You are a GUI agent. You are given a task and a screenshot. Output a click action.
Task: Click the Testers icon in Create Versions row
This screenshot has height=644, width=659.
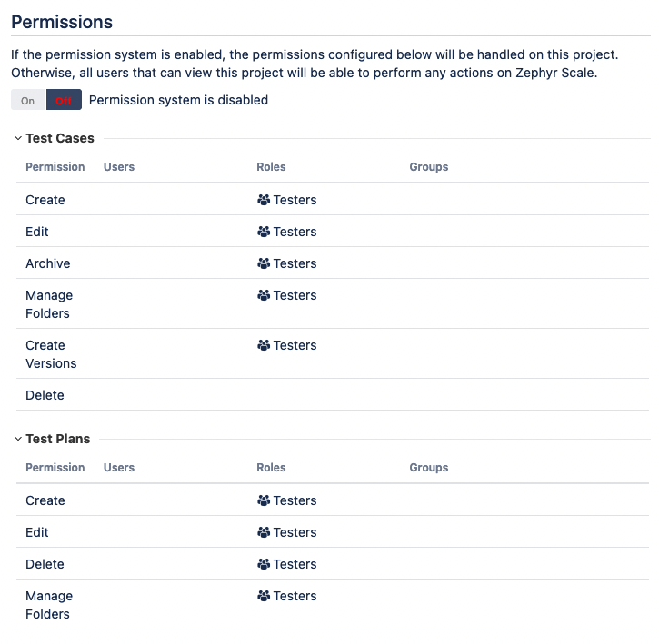tap(264, 345)
